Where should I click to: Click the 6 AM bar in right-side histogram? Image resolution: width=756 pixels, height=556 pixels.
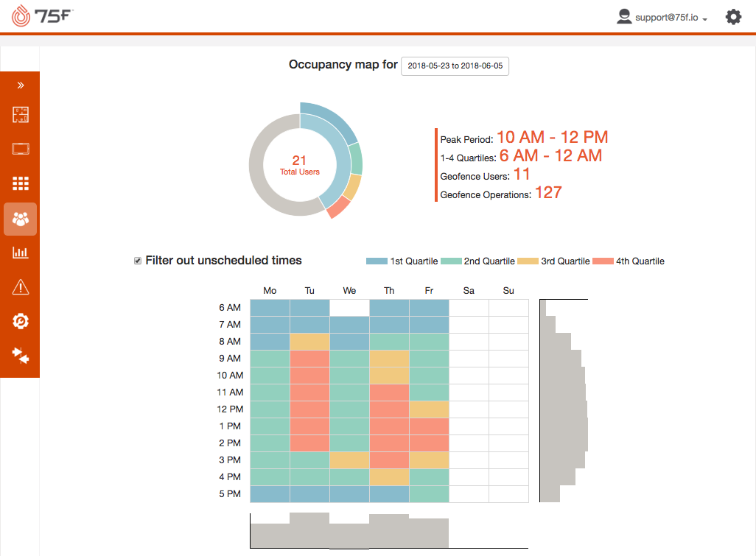coord(543,308)
